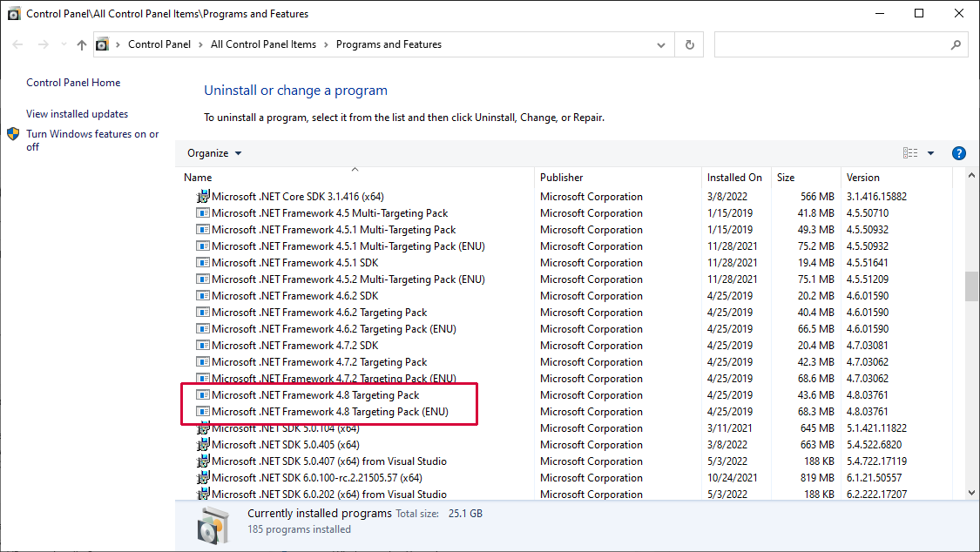
Task: Click the installed programs disc icon
Action: pos(213,525)
